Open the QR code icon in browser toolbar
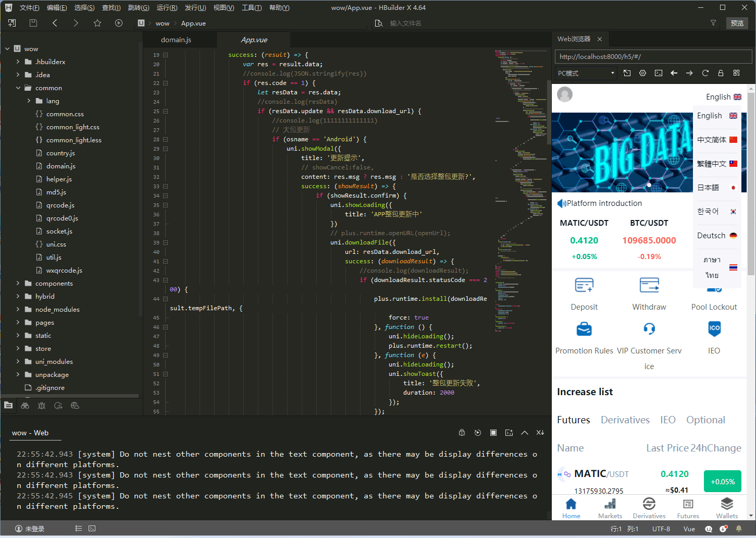The height and width of the screenshot is (538, 756). pyautogui.click(x=736, y=73)
